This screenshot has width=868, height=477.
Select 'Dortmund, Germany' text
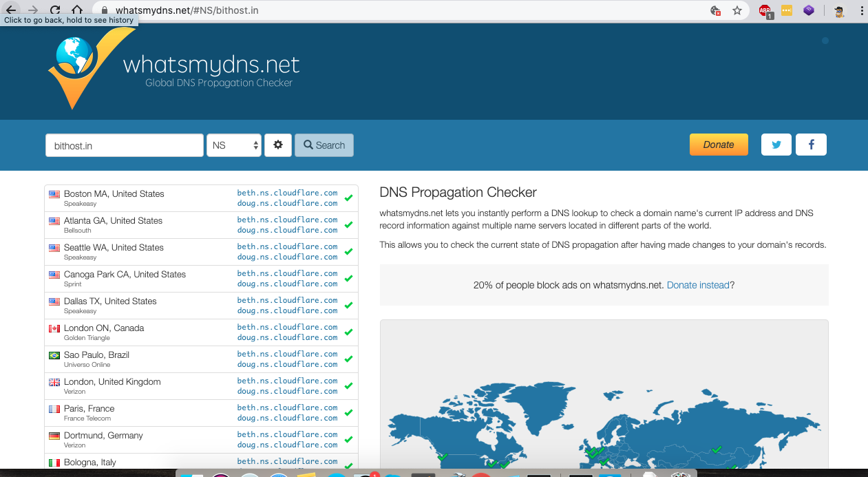pyautogui.click(x=104, y=436)
